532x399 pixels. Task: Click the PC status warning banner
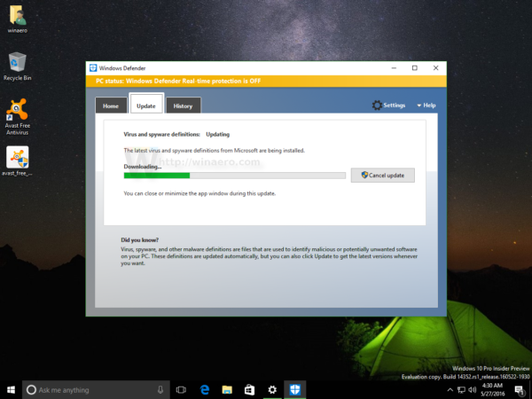[x=266, y=81]
